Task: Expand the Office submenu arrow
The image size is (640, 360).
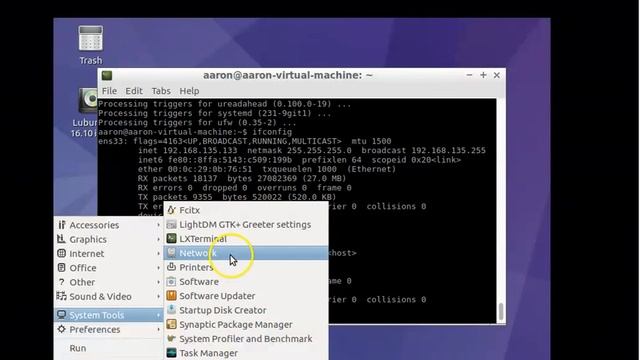Action: (158, 268)
